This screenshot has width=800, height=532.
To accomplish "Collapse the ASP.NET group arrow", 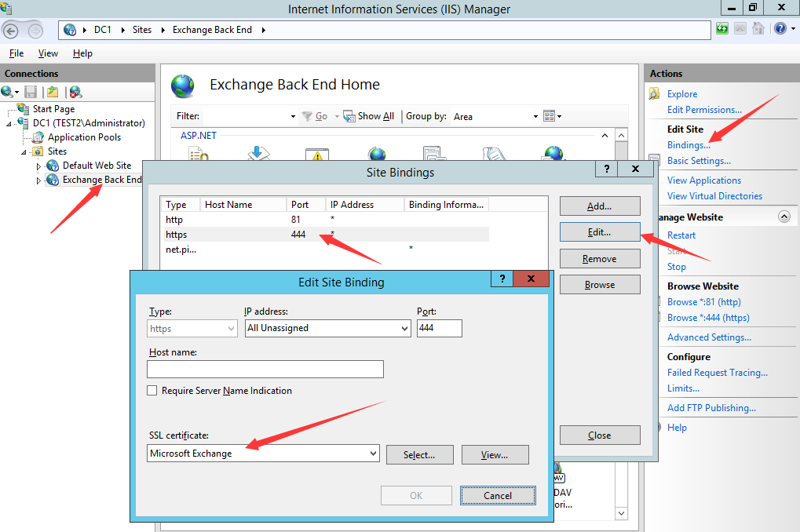I will [605, 136].
